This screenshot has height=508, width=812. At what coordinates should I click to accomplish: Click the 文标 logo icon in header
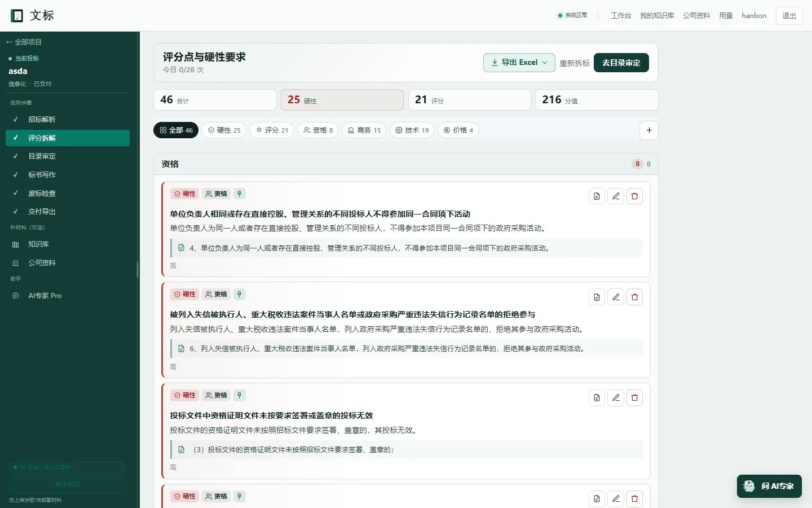17,16
